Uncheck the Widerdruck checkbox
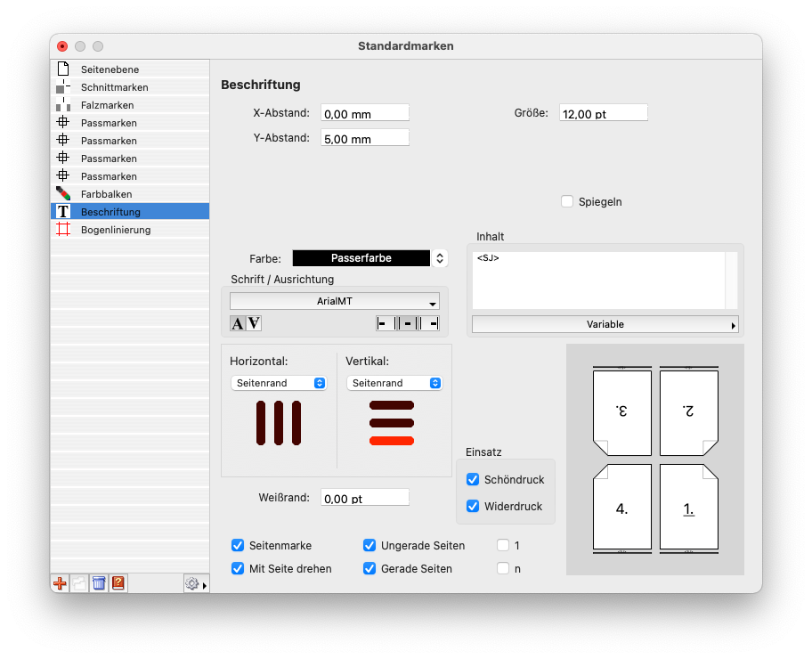The image size is (812, 659). coord(473,506)
